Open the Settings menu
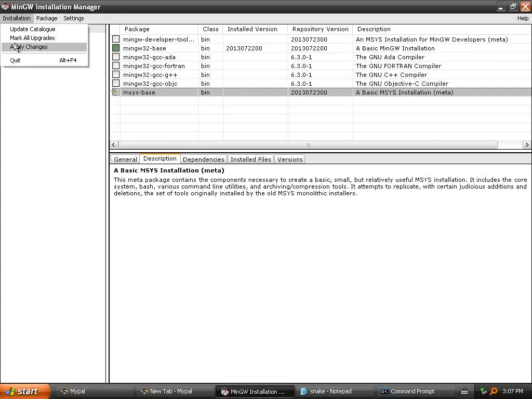The image size is (532, 399). click(74, 18)
